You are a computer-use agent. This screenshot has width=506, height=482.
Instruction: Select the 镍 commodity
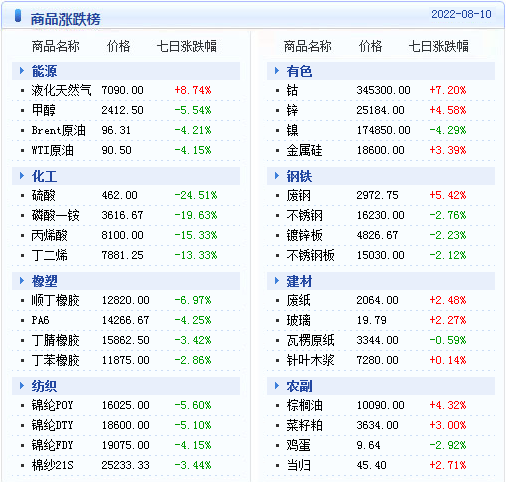pyautogui.click(x=292, y=130)
